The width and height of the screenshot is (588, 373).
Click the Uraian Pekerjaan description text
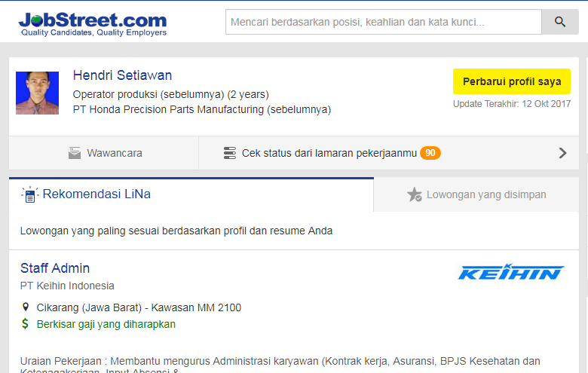pos(280,366)
